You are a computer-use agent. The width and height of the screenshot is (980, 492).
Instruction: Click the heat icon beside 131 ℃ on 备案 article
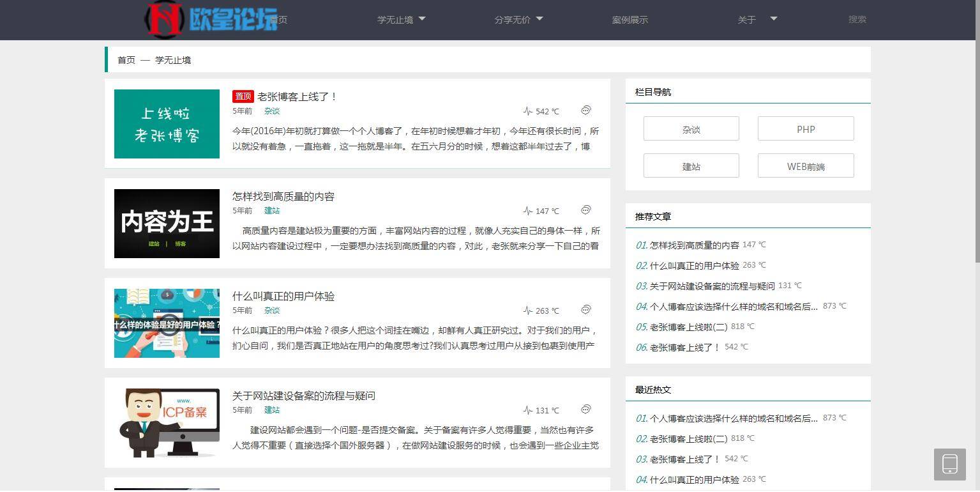coord(527,410)
